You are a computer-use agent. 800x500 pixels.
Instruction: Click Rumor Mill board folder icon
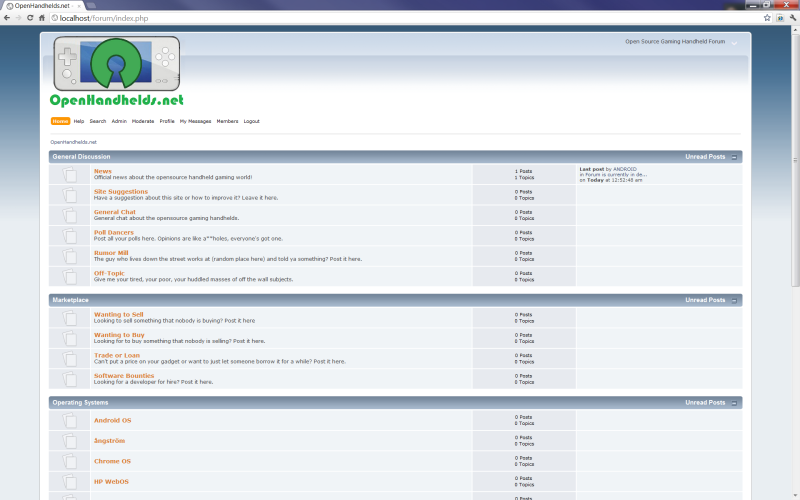pyautogui.click(x=69, y=256)
